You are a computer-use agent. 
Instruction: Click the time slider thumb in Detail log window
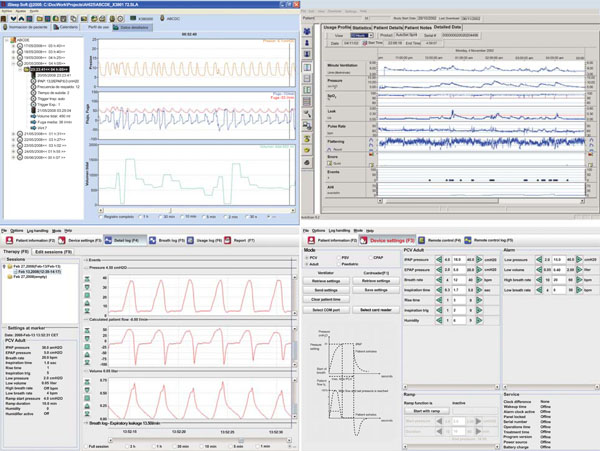[241, 440]
